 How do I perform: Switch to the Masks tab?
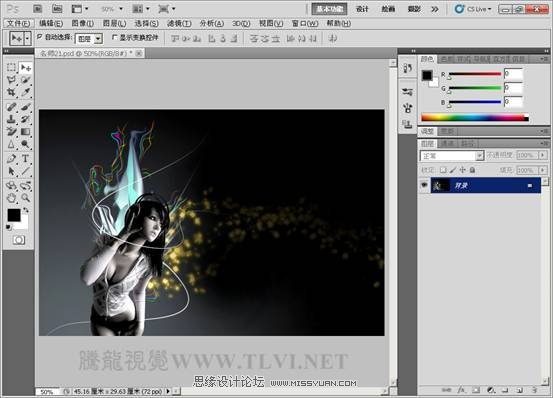point(448,131)
